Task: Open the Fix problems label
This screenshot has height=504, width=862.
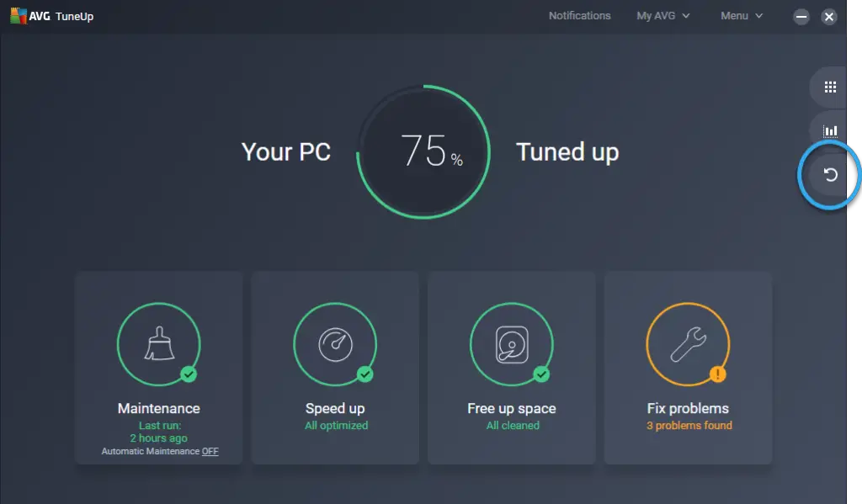Action: click(688, 408)
